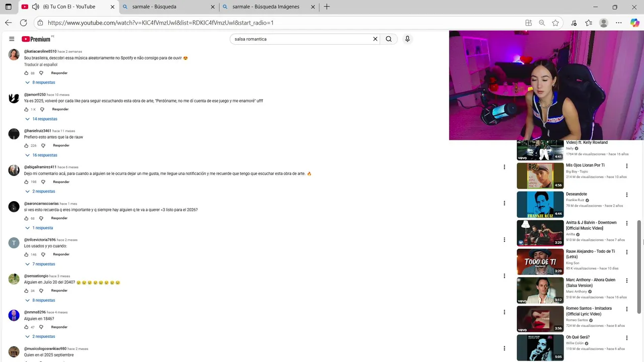Like the @sensationgio comment
Viewport: 644px width, 362px height.
(x=26, y=291)
